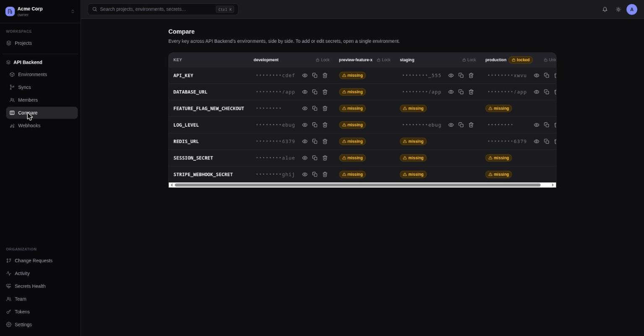Copy staging API_KEY value
Viewport: 644px width, 336px height.
461,76
